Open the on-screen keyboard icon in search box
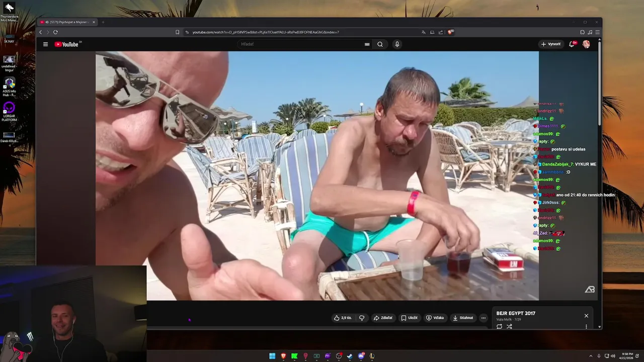Screen dimensions: 644x362 [367, 44]
